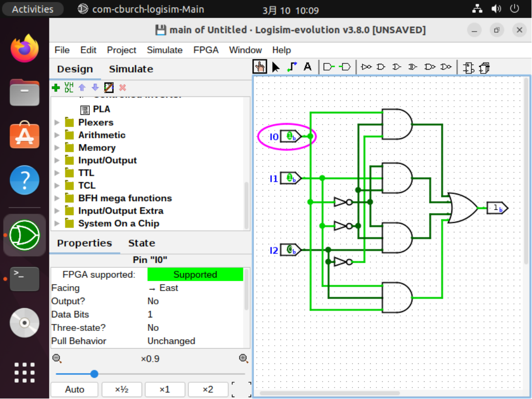This screenshot has height=399, width=532.
Task: Select the Poke tool
Action: point(260,66)
